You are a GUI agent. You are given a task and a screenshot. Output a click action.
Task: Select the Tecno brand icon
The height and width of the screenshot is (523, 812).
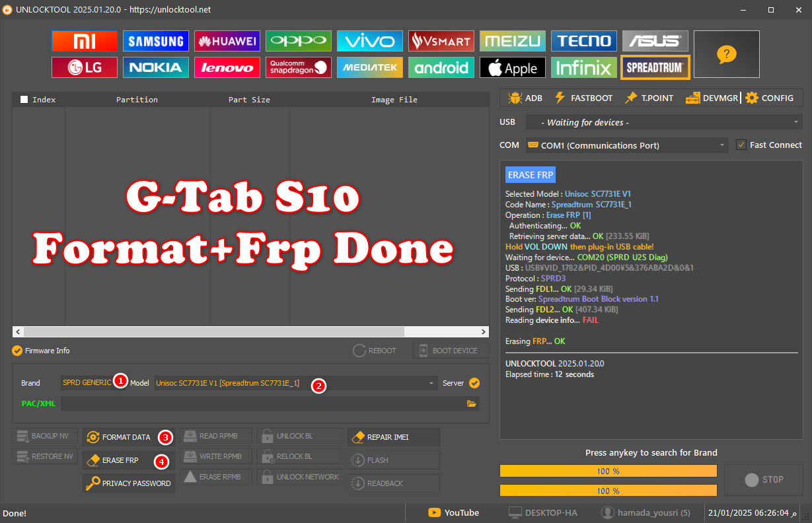click(584, 41)
